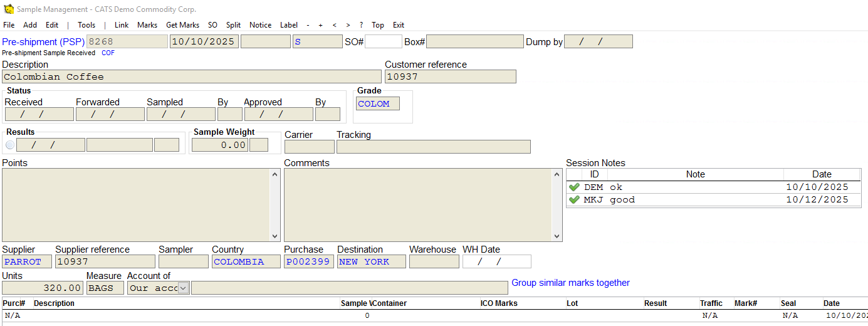Image resolution: width=868 pixels, height=326 pixels.
Task: Click the COF link
Action: point(108,53)
